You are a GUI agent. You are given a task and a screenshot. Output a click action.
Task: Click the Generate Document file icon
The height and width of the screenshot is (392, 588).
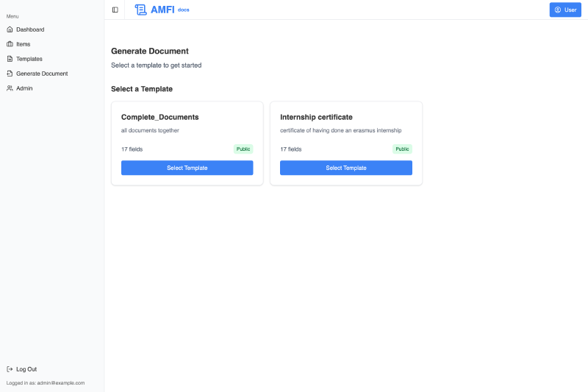[x=10, y=74]
